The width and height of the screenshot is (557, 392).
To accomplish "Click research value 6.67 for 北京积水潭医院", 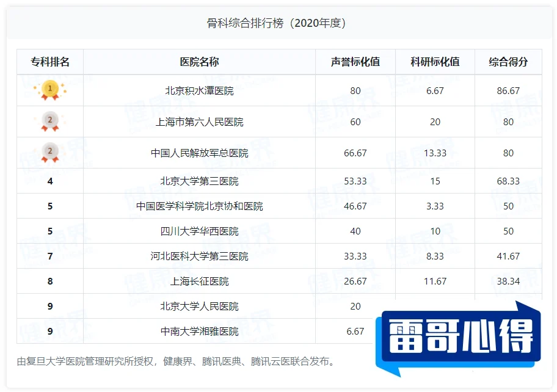I will tap(435, 91).
